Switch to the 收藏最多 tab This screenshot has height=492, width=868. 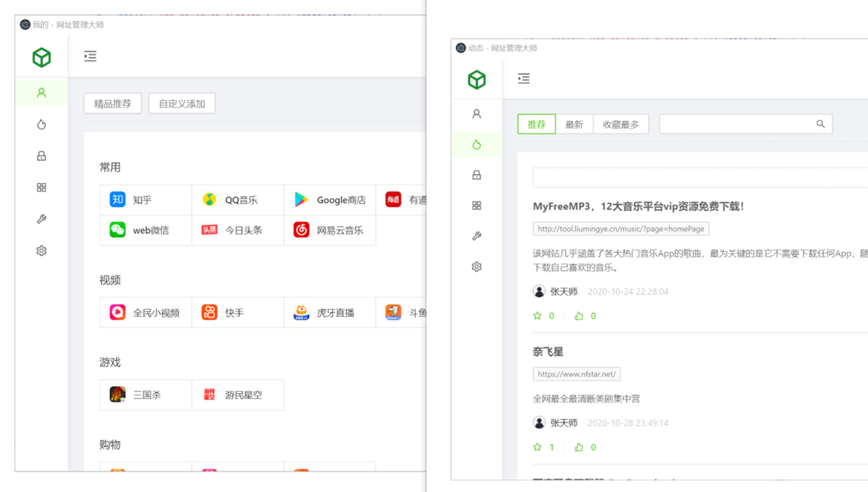coord(621,125)
